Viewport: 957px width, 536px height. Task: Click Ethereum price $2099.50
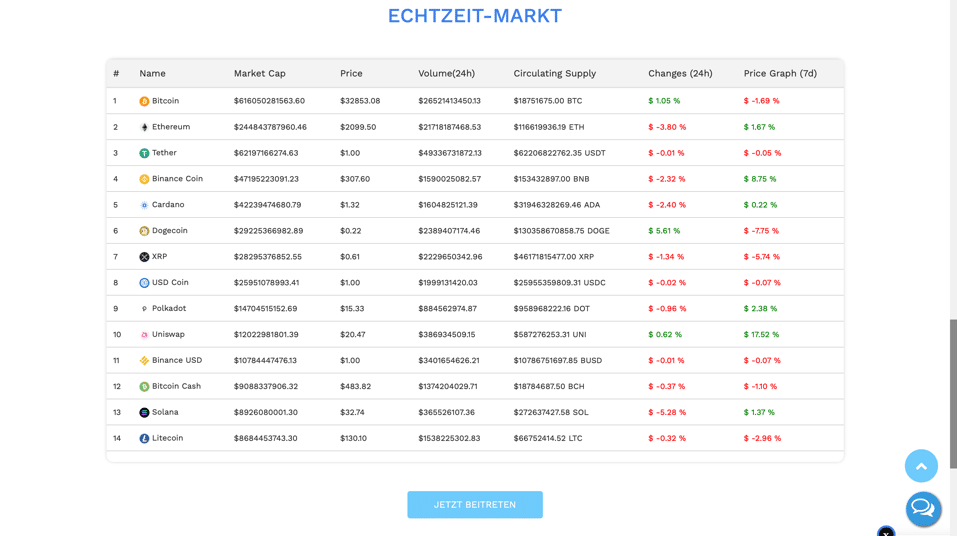click(x=358, y=127)
